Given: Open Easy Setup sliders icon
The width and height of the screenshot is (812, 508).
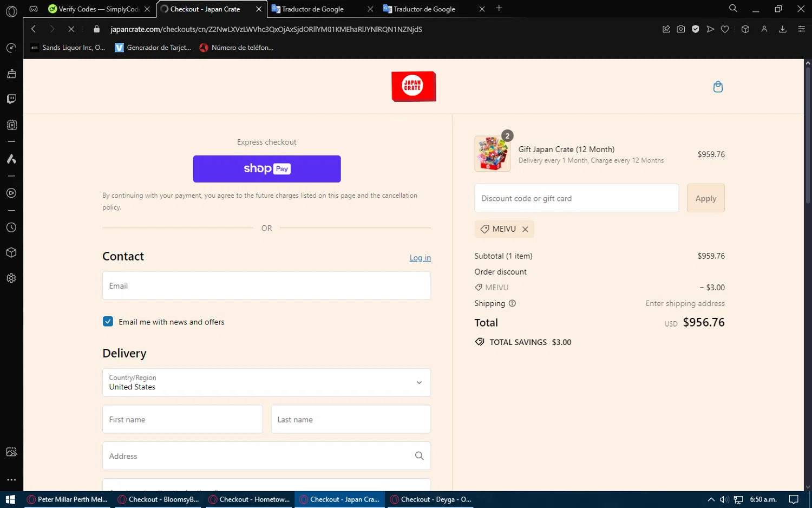Looking at the screenshot, I should coord(802,29).
